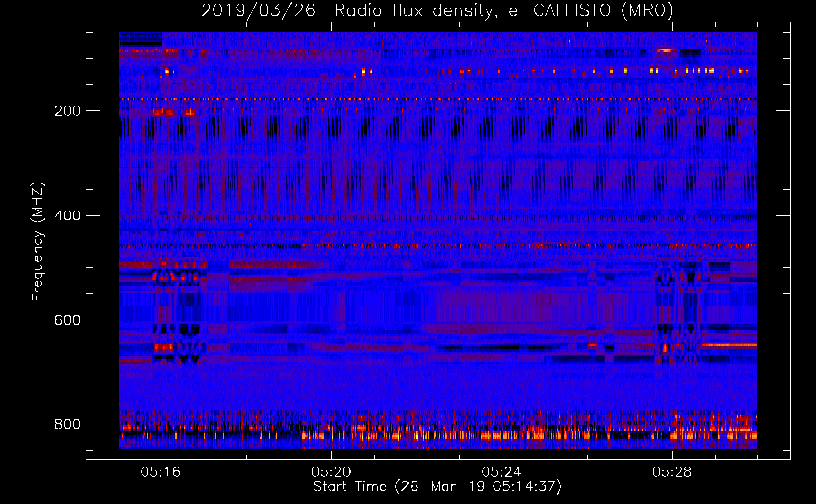Click the 'Frequency (MHZ)' axis label
This screenshot has width=816, height=504.
38,241
